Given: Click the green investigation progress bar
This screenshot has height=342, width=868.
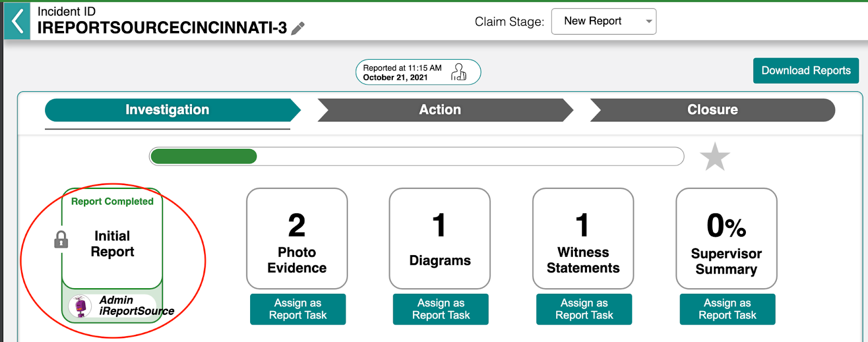Looking at the screenshot, I should point(204,156).
